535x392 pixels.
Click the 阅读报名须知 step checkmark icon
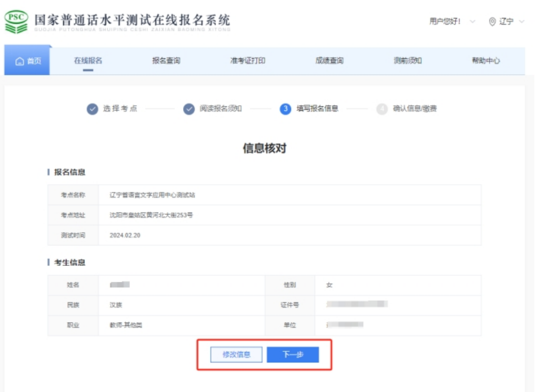189,109
